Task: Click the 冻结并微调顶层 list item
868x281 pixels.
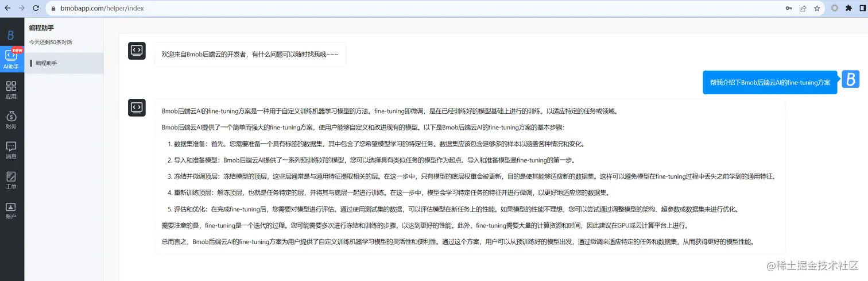Action: pyautogui.click(x=472, y=176)
